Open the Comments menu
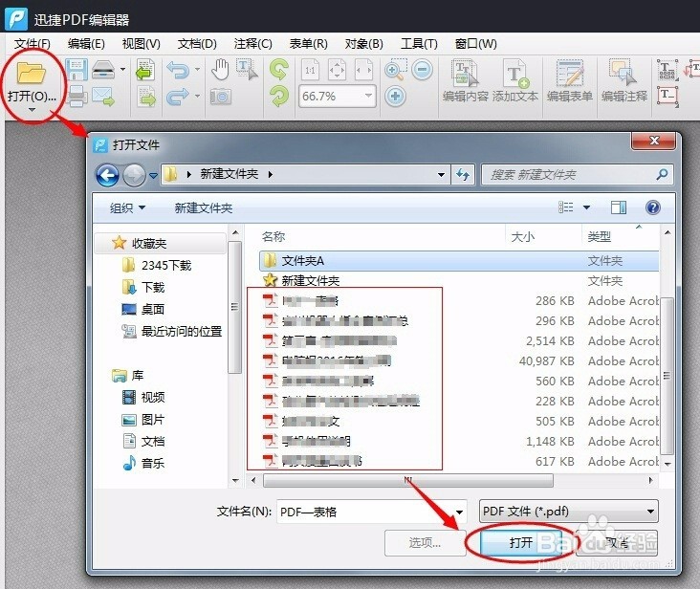The width and height of the screenshot is (700, 589). 252,44
